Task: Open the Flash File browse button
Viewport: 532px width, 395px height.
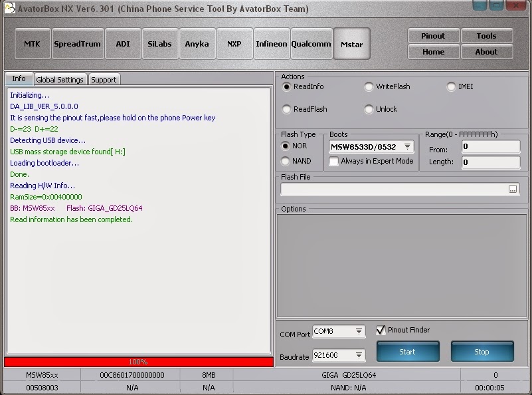Action: pos(513,189)
